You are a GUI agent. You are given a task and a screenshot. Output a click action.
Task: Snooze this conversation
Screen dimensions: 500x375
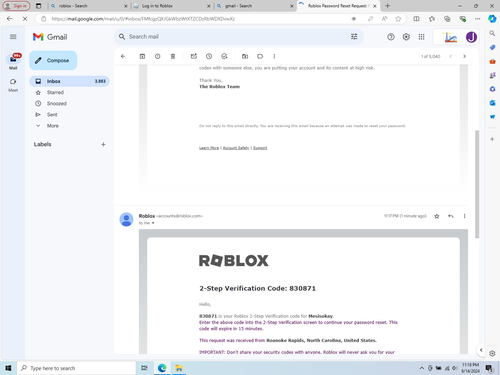click(x=209, y=56)
